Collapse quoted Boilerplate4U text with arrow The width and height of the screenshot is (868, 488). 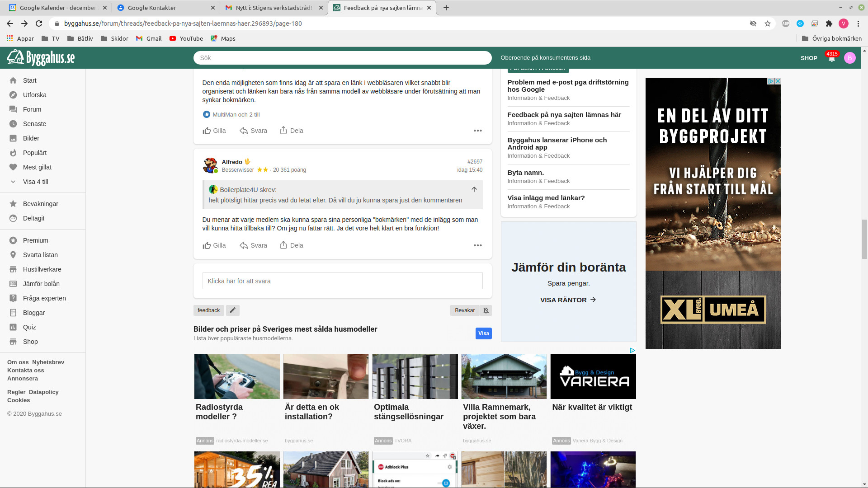(474, 190)
